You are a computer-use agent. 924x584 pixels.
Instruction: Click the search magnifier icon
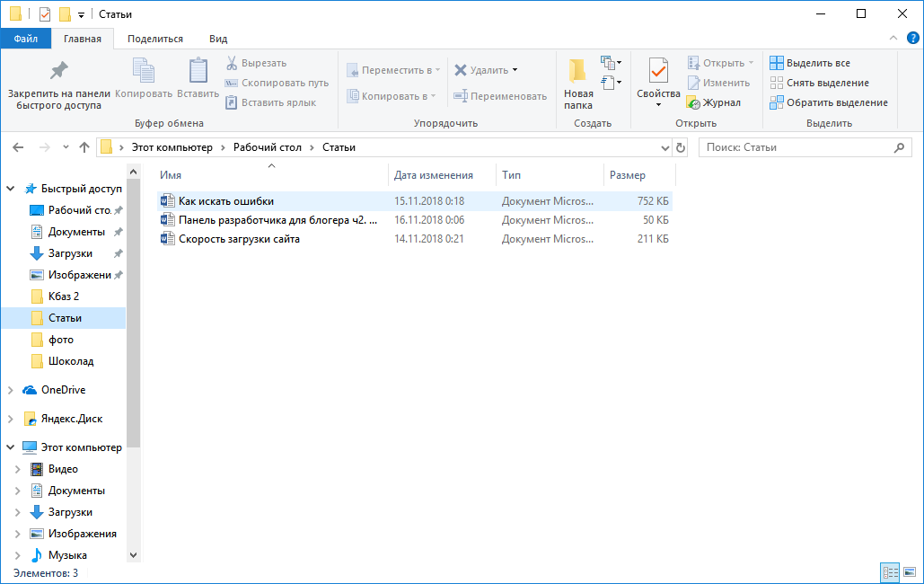(899, 147)
